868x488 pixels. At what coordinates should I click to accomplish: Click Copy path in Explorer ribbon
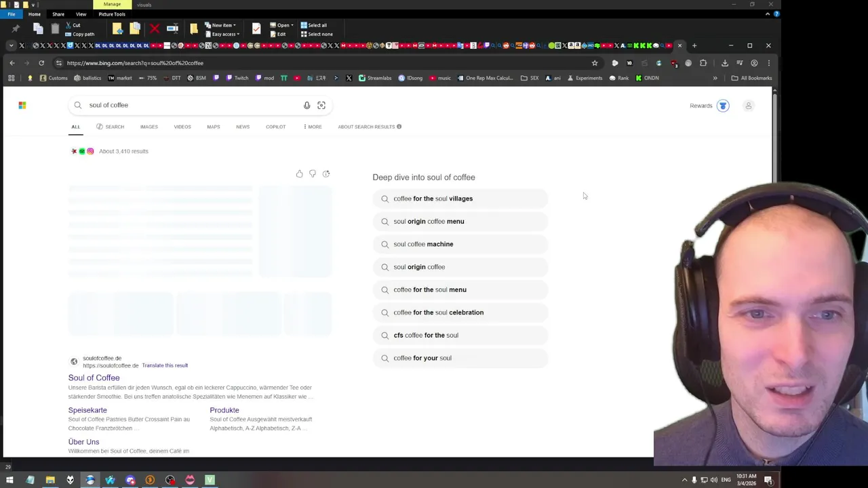tap(79, 34)
